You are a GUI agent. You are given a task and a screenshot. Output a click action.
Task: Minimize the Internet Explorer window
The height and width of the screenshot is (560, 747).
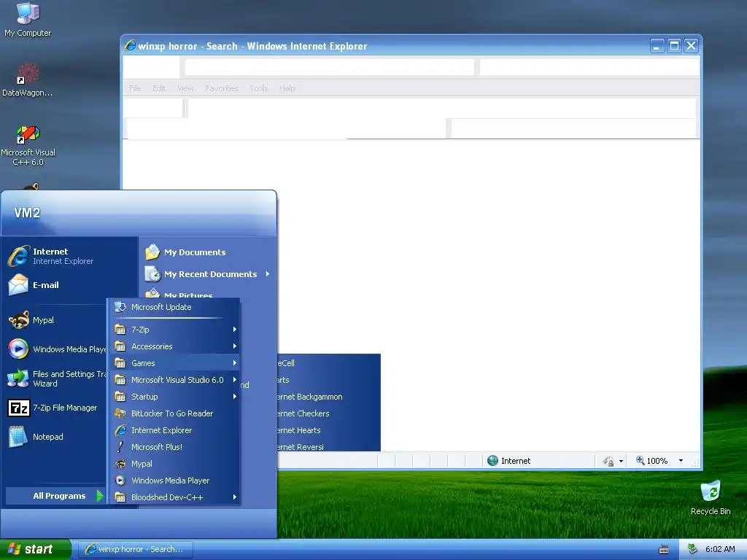point(657,46)
